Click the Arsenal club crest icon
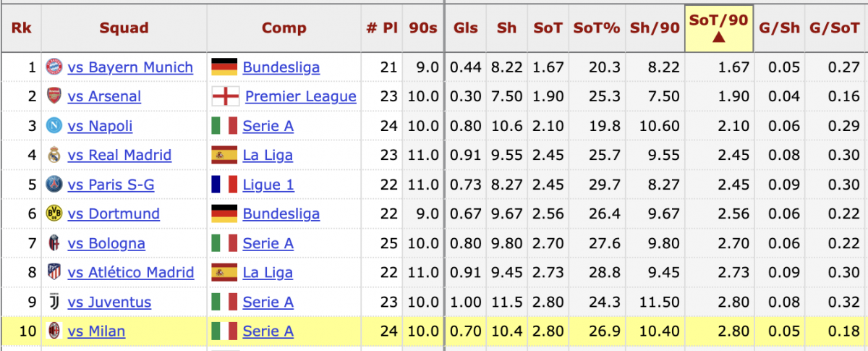868x351 pixels. pyautogui.click(x=54, y=96)
